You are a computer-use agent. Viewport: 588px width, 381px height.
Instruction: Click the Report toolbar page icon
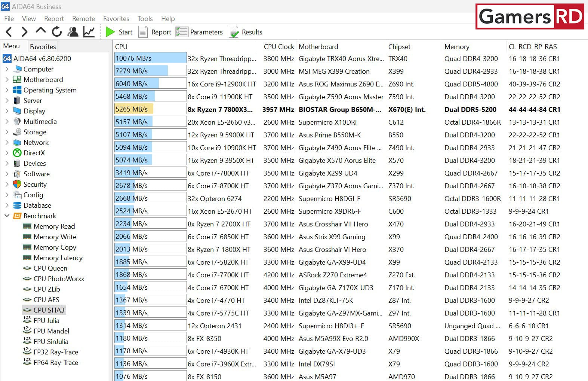pos(143,32)
